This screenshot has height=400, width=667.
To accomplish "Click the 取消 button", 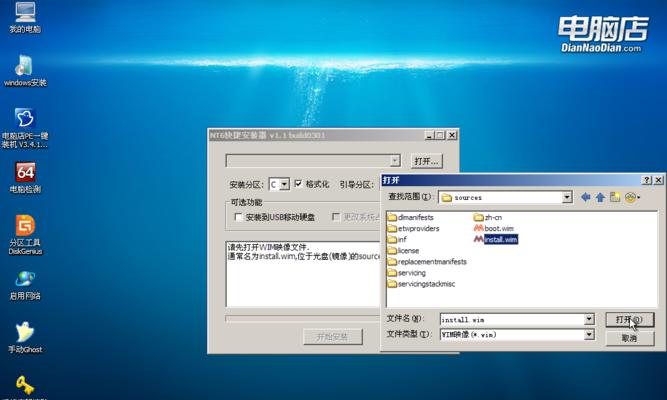I will click(x=630, y=338).
